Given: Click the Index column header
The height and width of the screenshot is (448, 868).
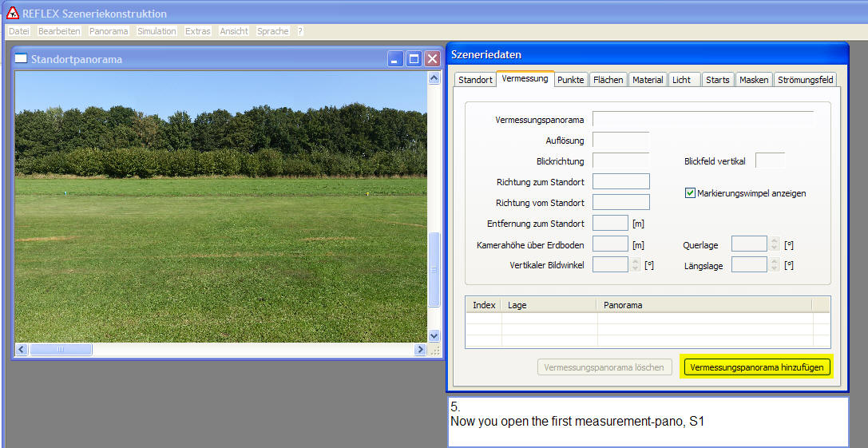Looking at the screenshot, I should [484, 305].
